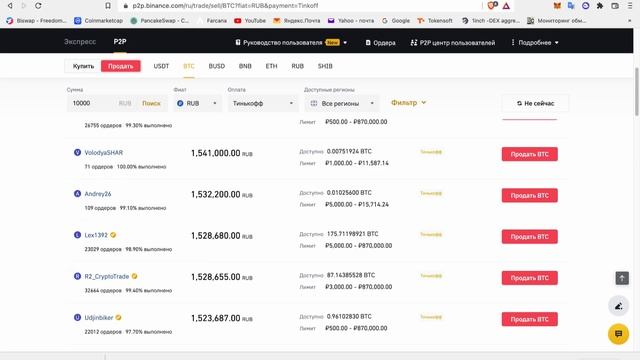Open the Coinmarketcap bookmark
Image resolution: width=640 pixels, height=360 pixels.
click(98, 20)
